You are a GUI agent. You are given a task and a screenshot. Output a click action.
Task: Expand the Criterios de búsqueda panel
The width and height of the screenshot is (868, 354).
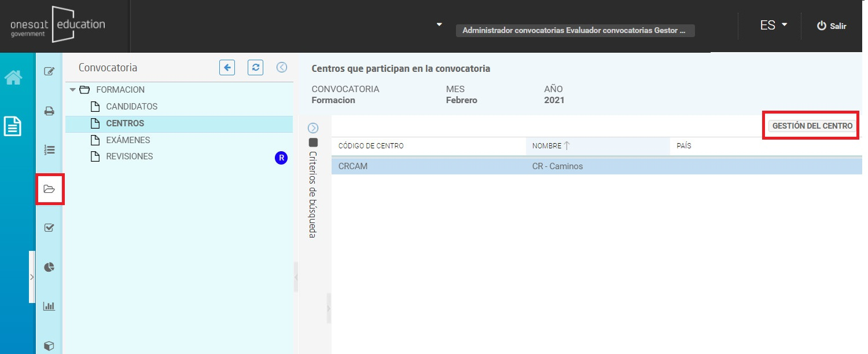point(313,128)
